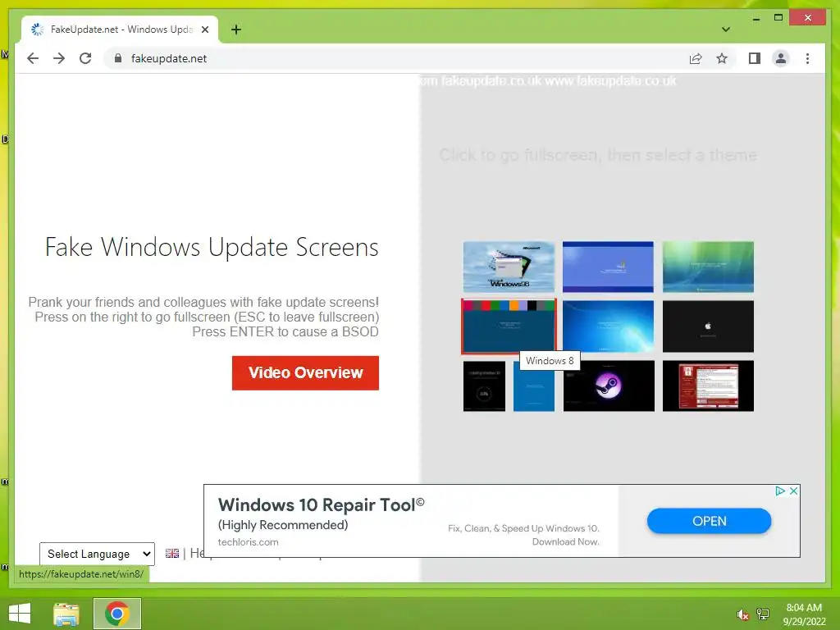Click the Windows 10 Repair Tool ad title

(321, 504)
